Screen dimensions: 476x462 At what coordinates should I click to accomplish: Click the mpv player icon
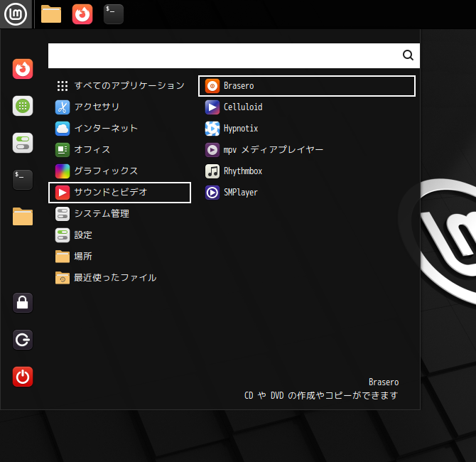(212, 150)
